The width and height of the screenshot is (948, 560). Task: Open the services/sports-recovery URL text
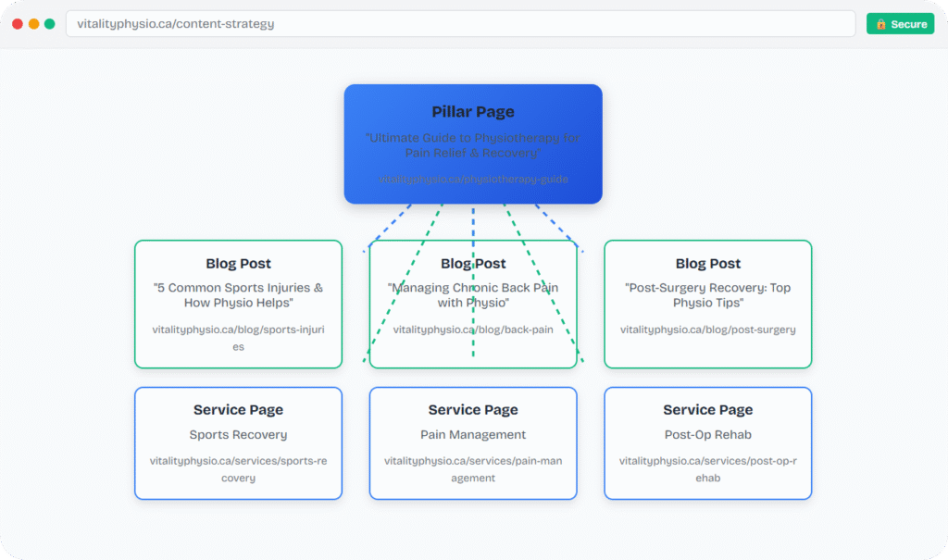click(x=238, y=469)
